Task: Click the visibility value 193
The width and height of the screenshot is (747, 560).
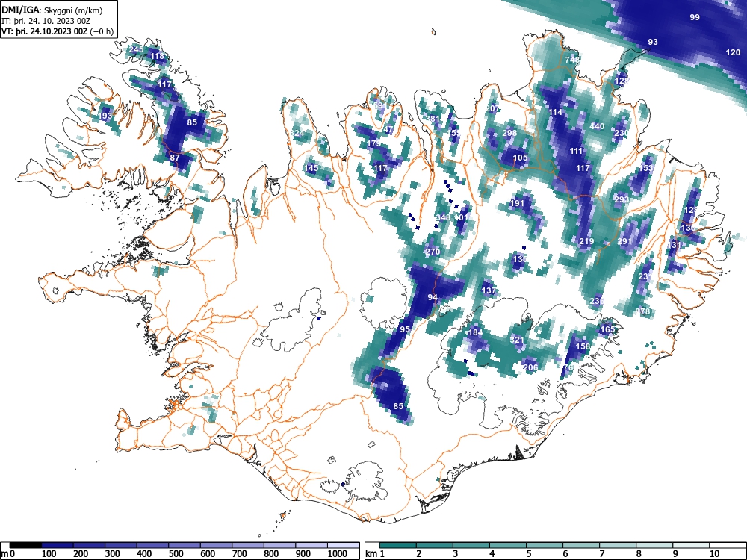Action: [x=105, y=116]
